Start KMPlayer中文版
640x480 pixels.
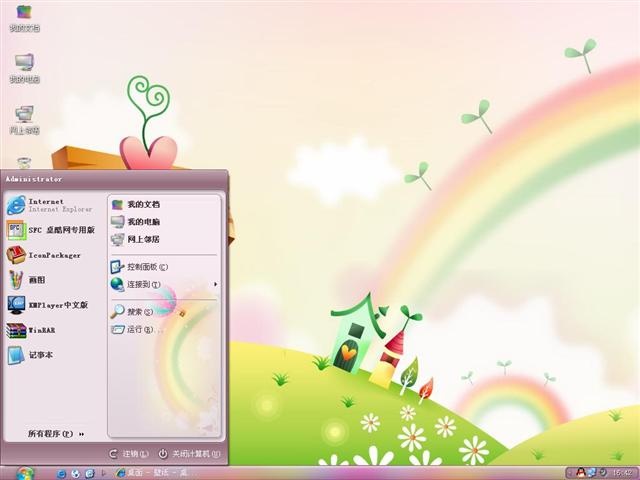click(x=48, y=305)
